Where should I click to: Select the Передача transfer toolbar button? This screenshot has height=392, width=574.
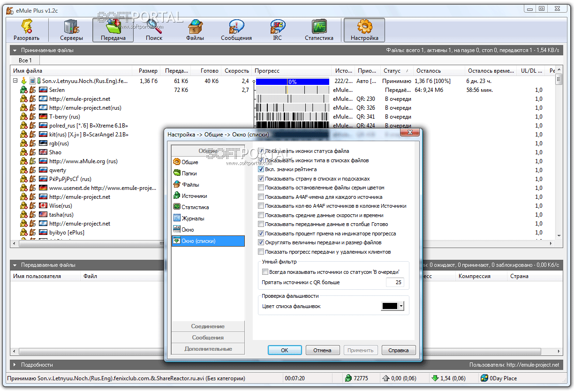coord(113,30)
